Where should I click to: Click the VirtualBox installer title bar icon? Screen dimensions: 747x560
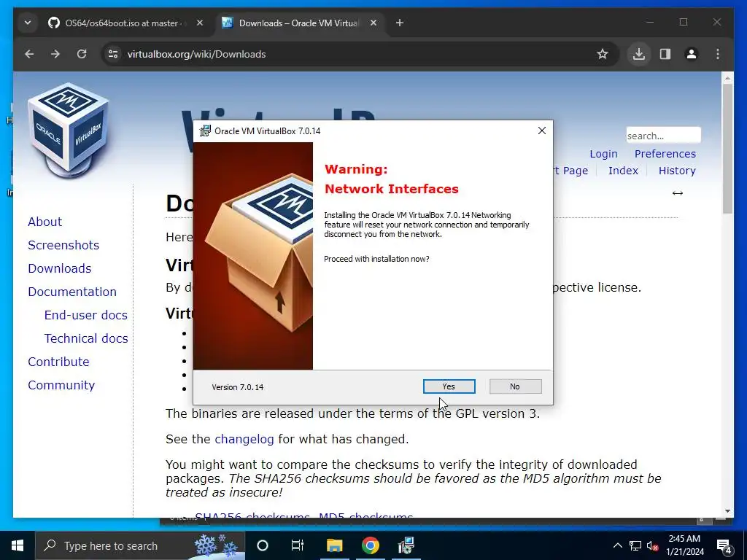pyautogui.click(x=205, y=131)
